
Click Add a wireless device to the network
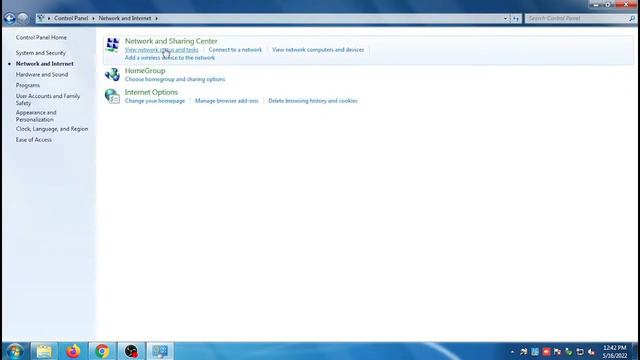coord(169,58)
